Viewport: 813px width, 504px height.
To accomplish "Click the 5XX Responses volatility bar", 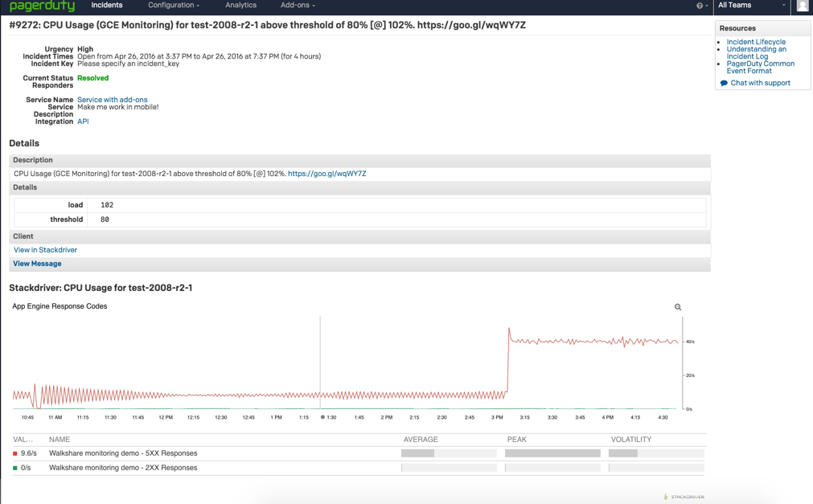I will point(656,453).
